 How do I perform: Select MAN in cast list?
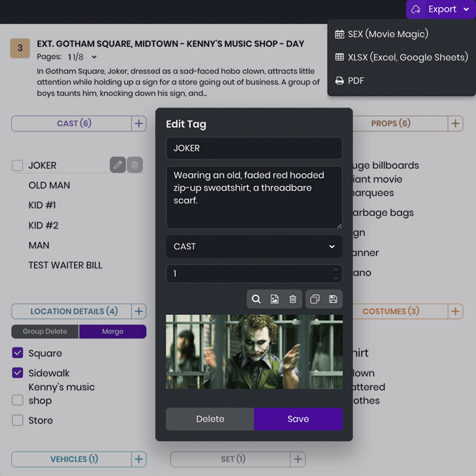(x=39, y=245)
